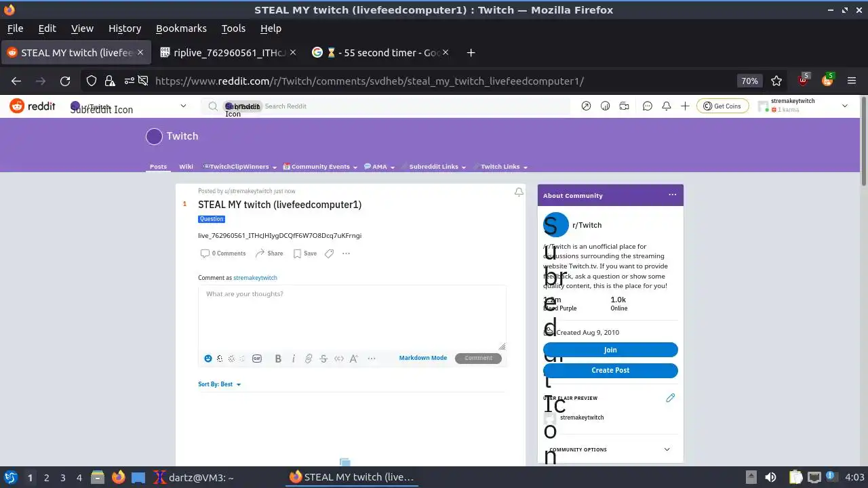Click the 70% zoom level indicator
Viewport: 868px width, 488px height.
(749, 81)
